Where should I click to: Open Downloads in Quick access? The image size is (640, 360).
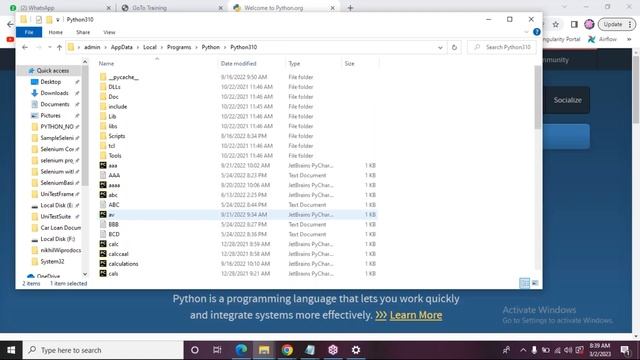[54, 93]
